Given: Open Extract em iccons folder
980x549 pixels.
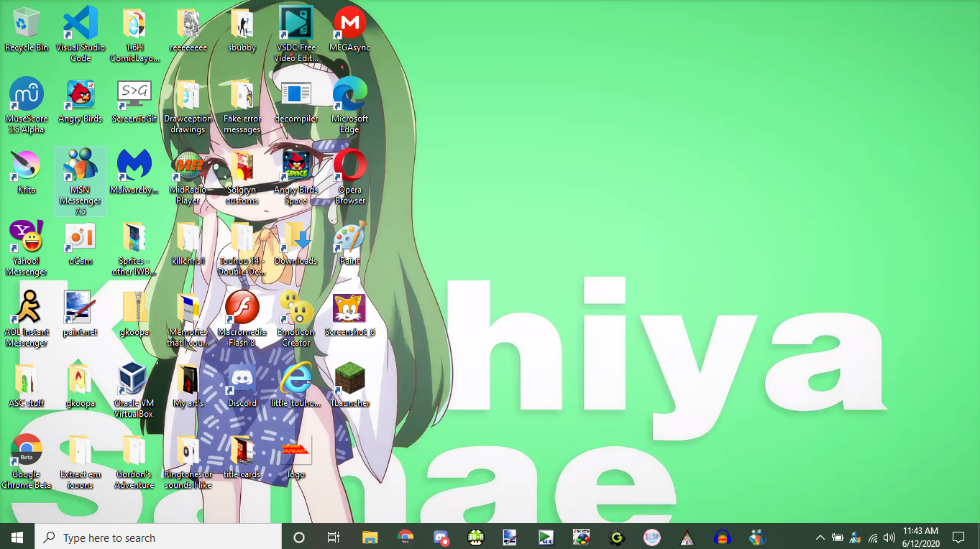Looking at the screenshot, I should pos(81,461).
